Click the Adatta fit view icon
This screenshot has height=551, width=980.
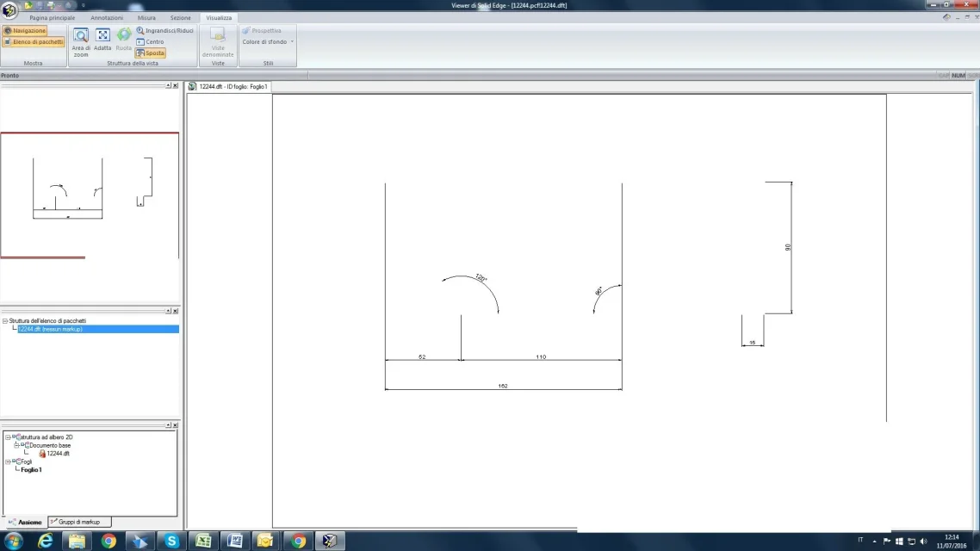click(x=102, y=40)
